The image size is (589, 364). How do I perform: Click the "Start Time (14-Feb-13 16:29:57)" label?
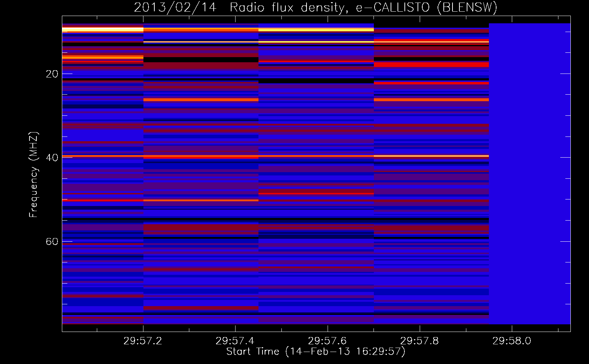coord(316,352)
